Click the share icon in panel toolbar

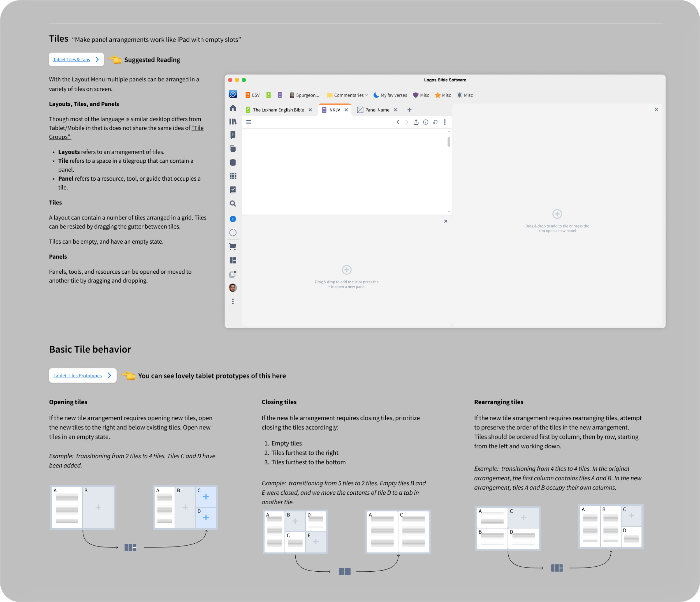[x=416, y=122]
